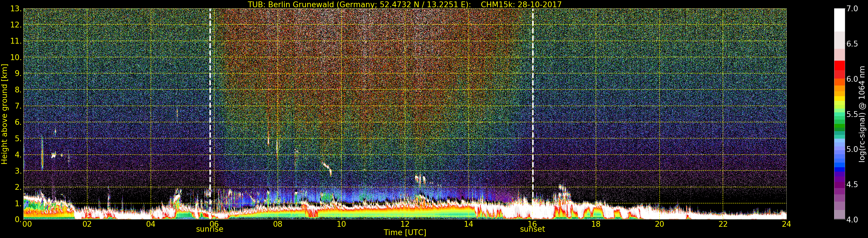Click the '4.5' colorbar tick label
Image resolution: width=868 pixels, height=238 pixels.
[852, 185]
